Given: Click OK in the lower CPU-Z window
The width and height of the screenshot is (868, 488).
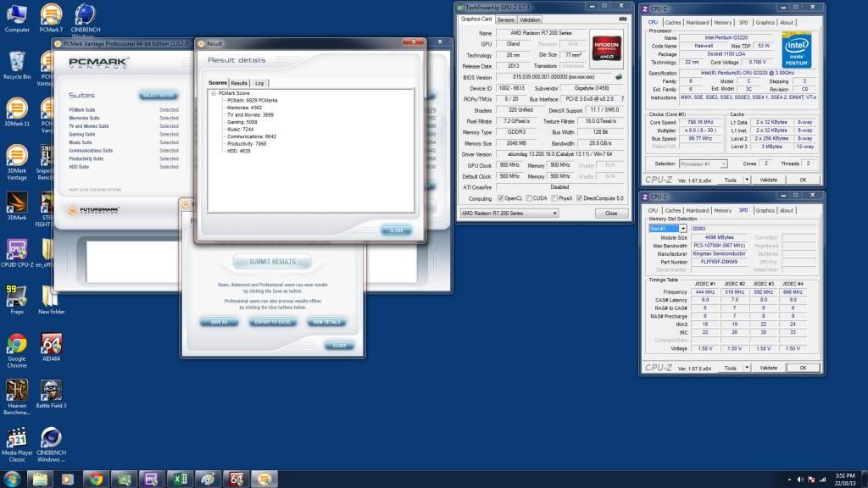Looking at the screenshot, I should pos(803,368).
